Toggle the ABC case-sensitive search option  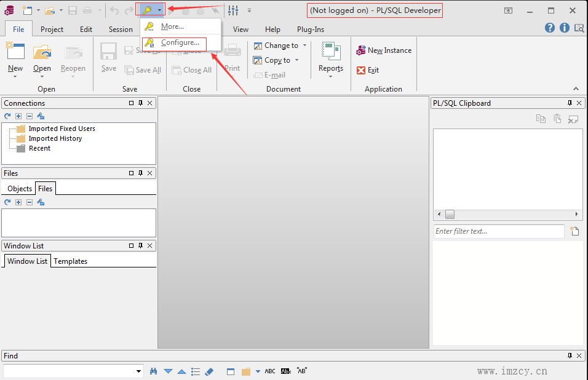click(x=270, y=371)
